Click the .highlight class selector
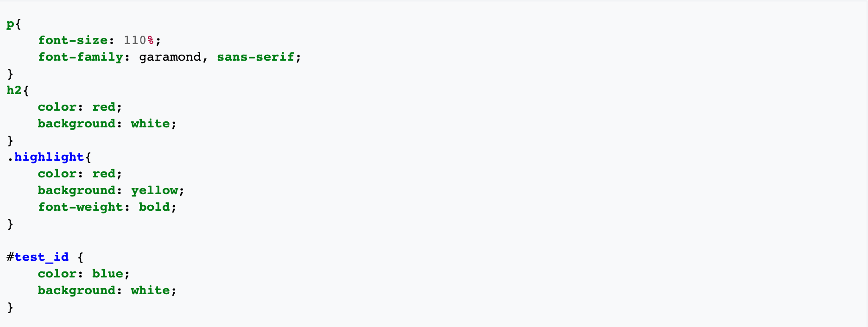Viewport: 868px width, 327px height. click(45, 157)
